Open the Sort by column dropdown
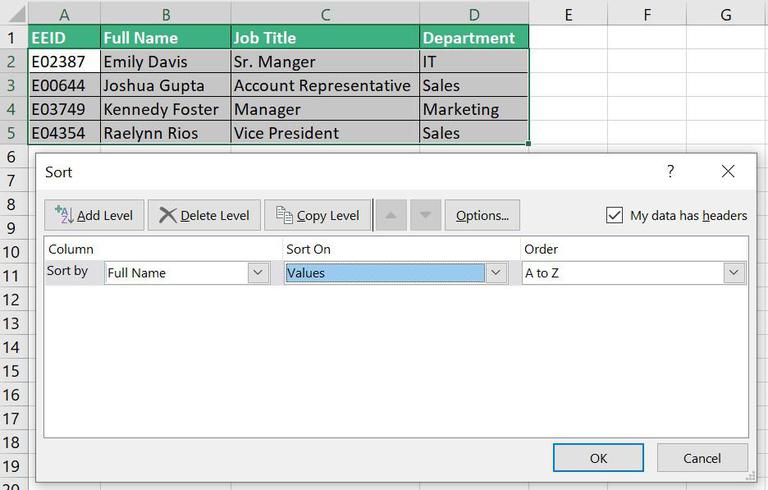 pos(258,272)
